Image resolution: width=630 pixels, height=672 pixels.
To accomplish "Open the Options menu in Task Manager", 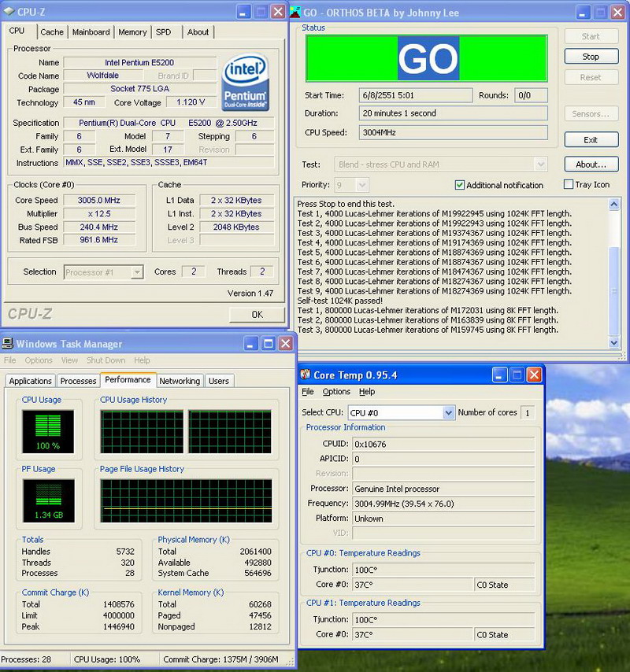I will pos(39,360).
